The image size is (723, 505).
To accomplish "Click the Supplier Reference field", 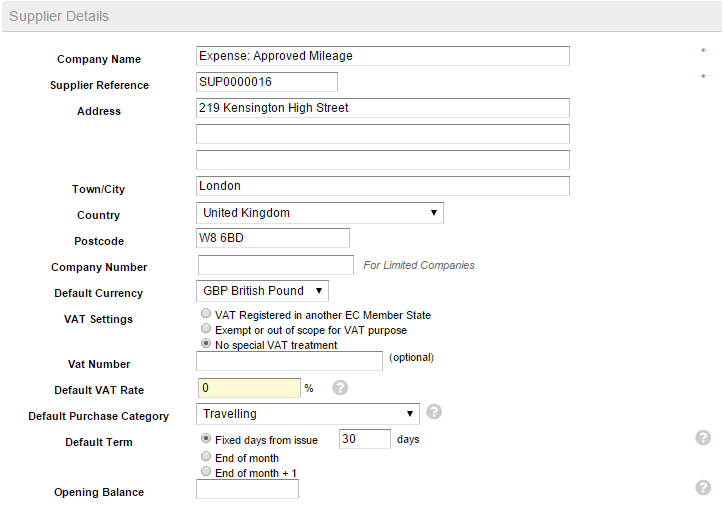I will tap(267, 82).
